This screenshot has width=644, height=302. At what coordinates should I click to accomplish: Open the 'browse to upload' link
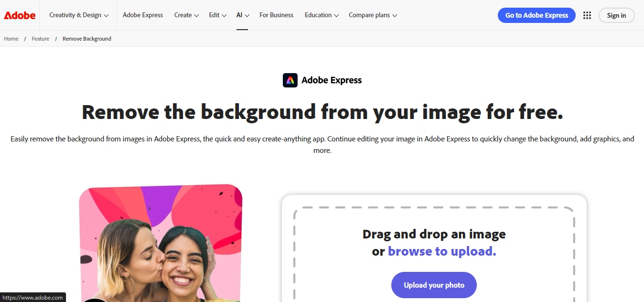(441, 251)
